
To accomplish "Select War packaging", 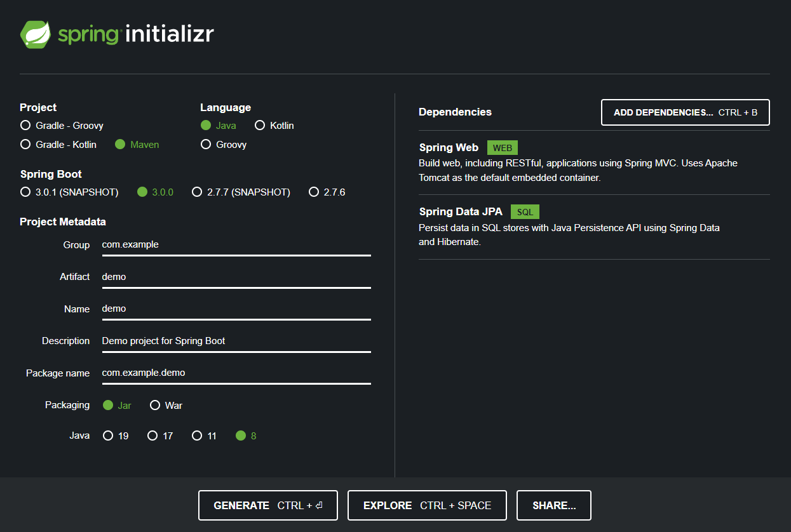I will tap(166, 405).
